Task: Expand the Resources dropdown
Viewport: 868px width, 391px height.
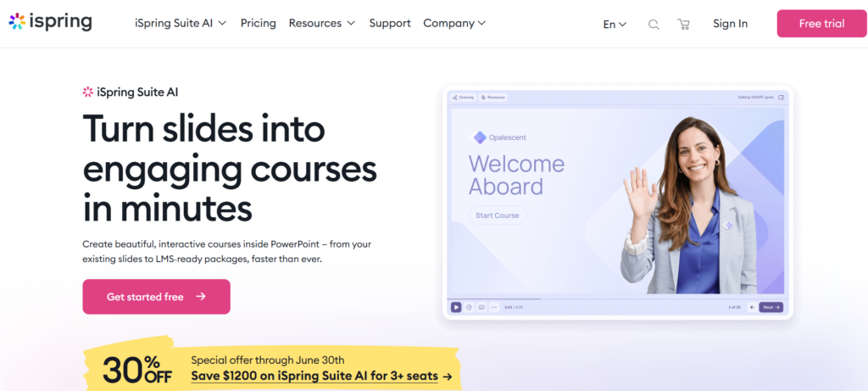Action: tap(321, 23)
